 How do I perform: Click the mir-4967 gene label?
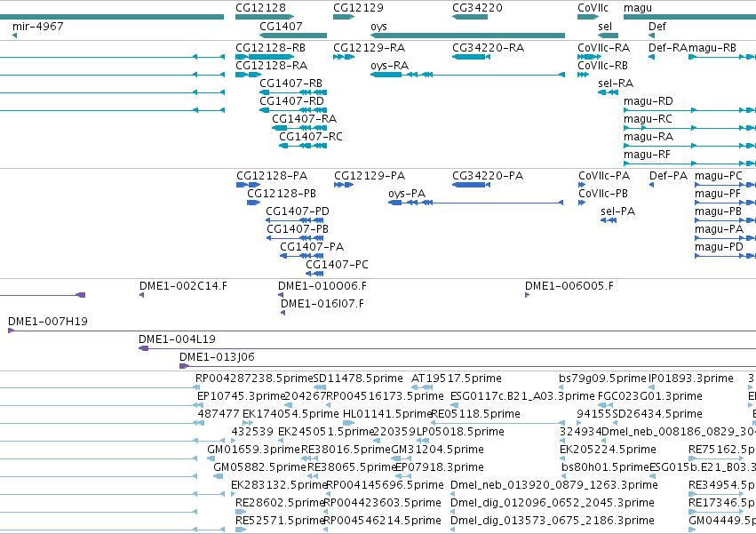point(37,27)
